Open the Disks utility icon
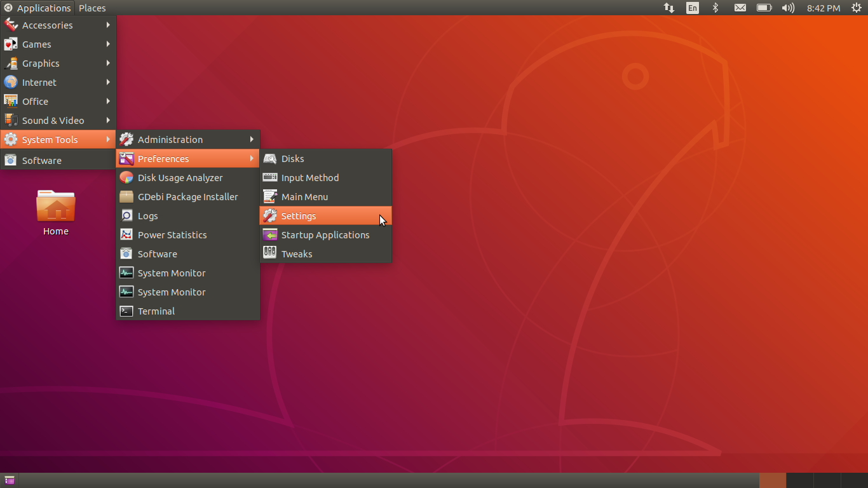Image resolution: width=868 pixels, height=488 pixels. pyautogui.click(x=270, y=159)
